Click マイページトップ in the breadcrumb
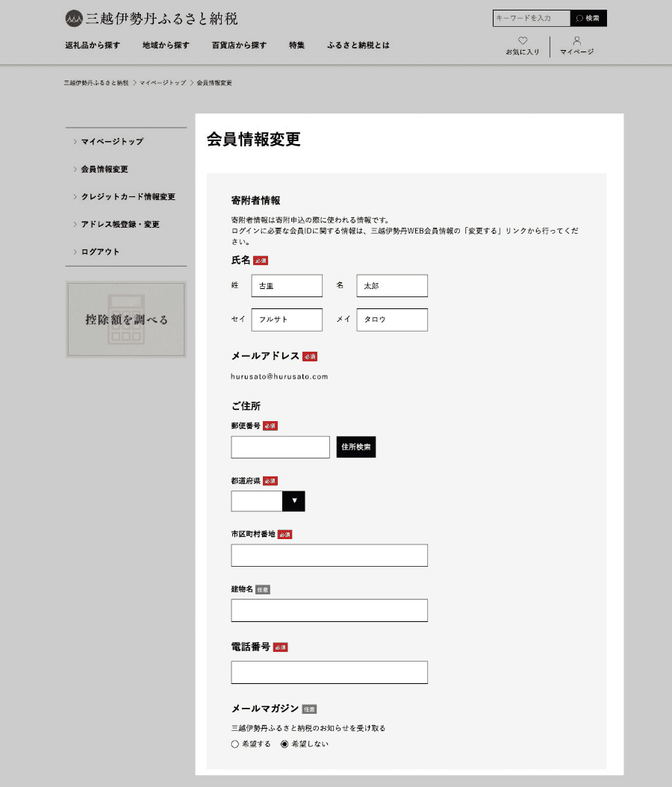Screen dimensions: 672x787 pyautogui.click(x=163, y=83)
